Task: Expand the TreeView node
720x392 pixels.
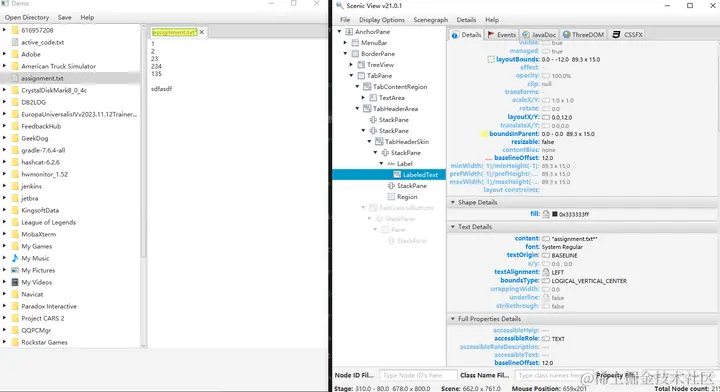Action: (351, 65)
